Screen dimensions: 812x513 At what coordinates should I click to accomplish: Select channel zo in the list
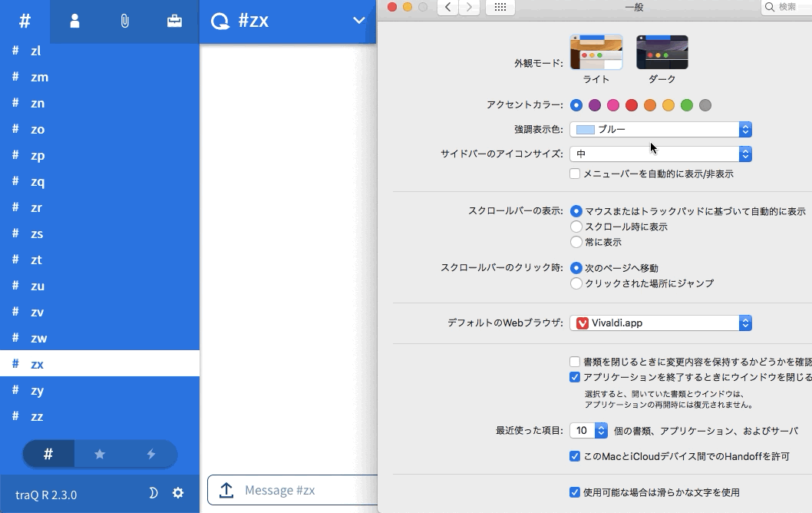(x=100, y=129)
